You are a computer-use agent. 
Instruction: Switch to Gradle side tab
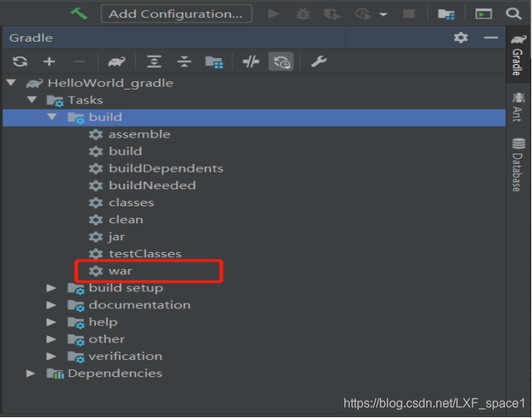517,54
